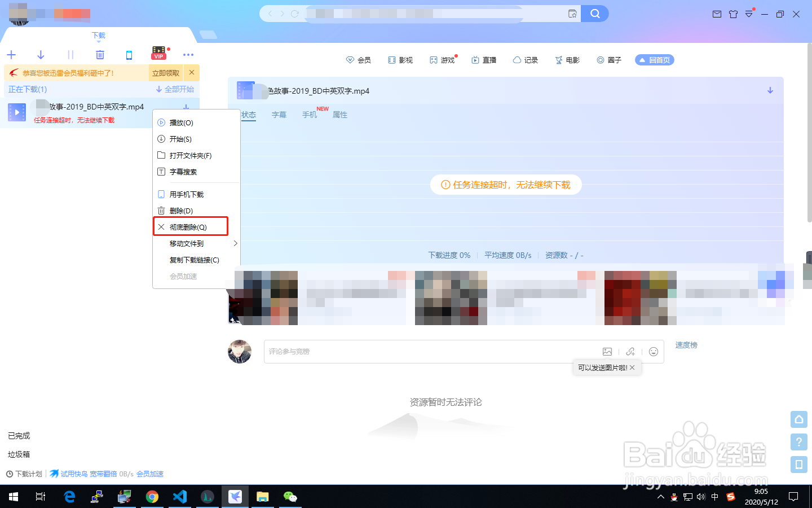Click the help question icon on right sidebar

click(x=799, y=442)
